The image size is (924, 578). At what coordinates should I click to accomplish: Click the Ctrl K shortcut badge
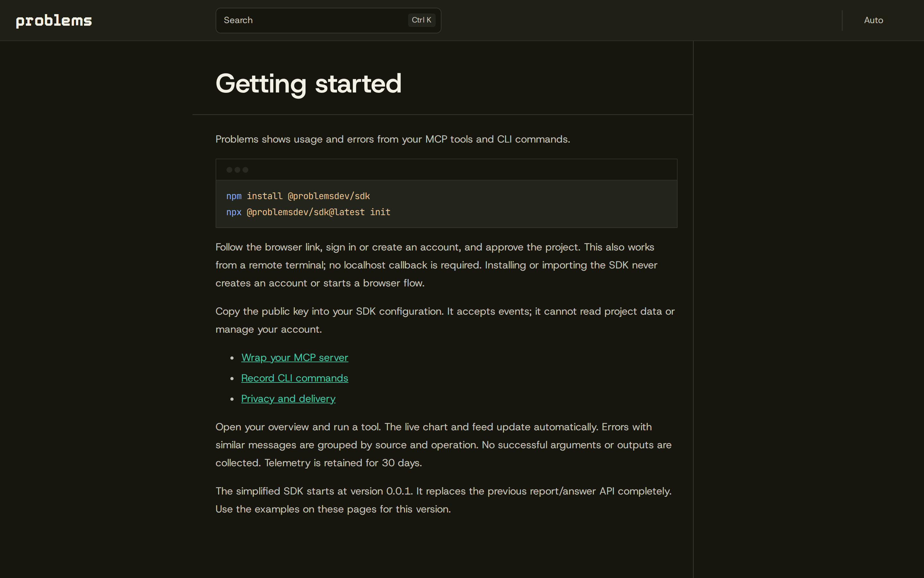pos(421,20)
